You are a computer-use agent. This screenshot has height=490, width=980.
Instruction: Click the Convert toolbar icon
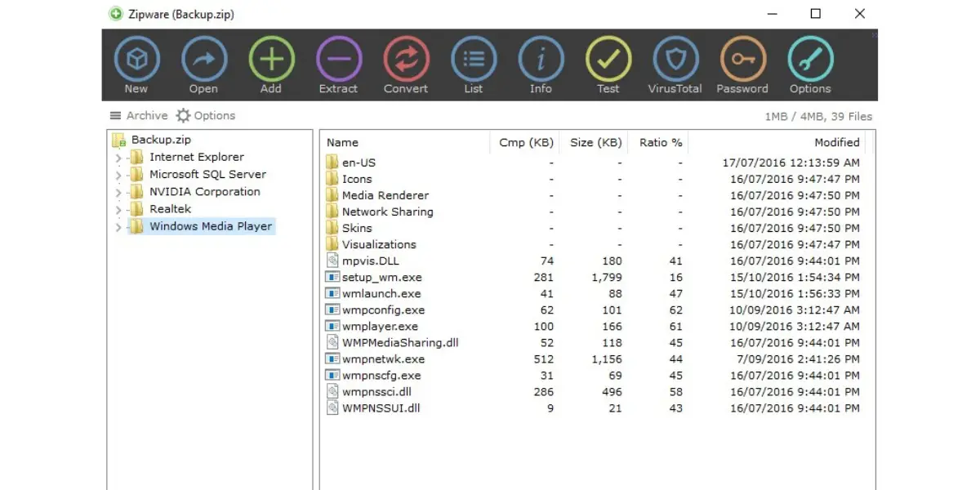(x=406, y=60)
